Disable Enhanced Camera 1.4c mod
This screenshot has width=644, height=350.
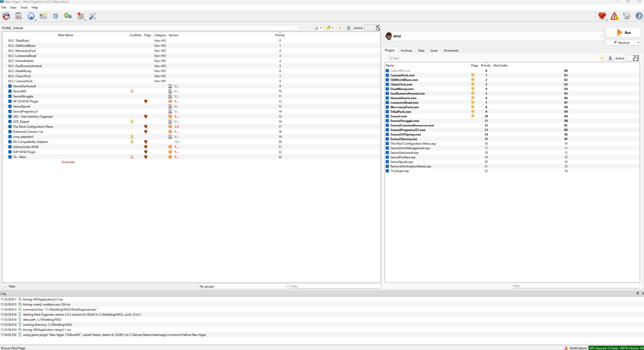coord(10,132)
